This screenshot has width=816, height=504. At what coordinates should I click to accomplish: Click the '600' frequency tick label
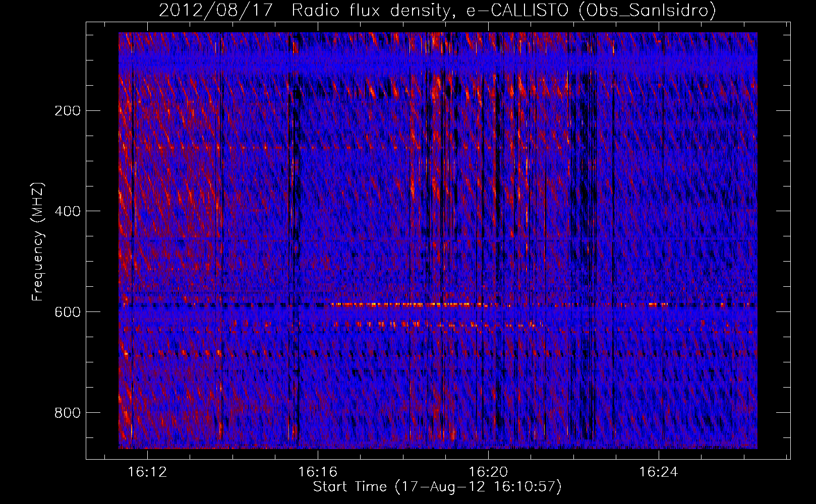tap(68, 312)
